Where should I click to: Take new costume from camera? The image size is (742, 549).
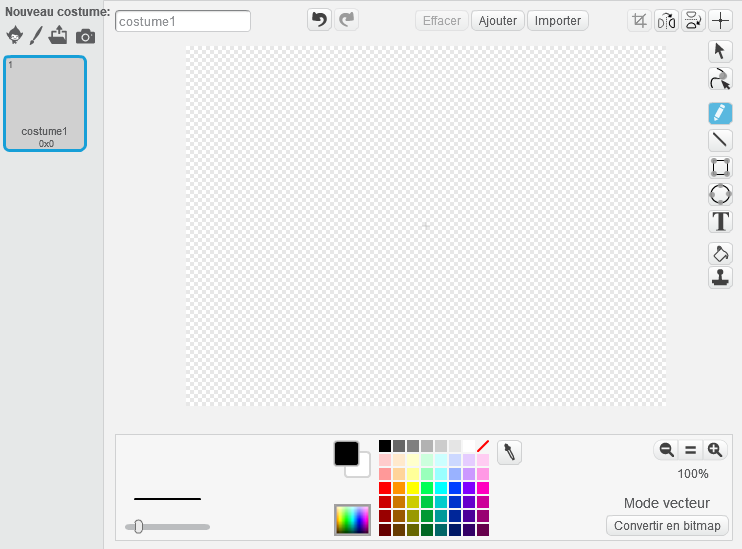point(86,36)
